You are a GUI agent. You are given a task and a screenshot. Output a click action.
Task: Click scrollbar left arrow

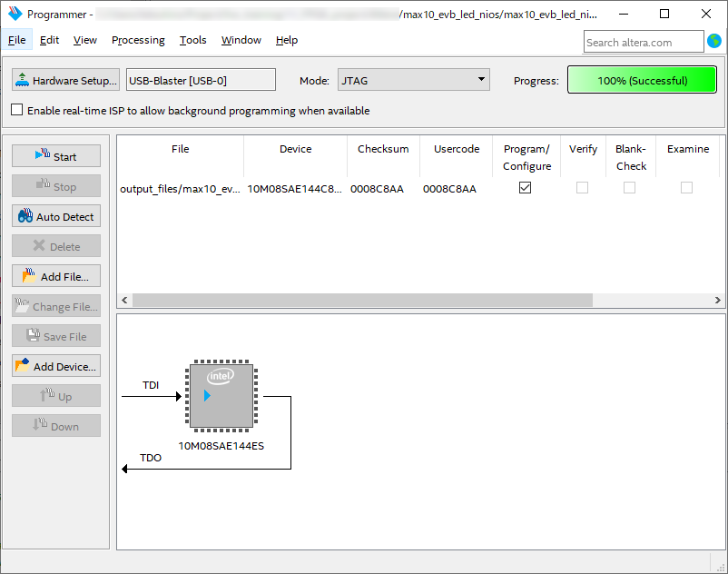(124, 300)
